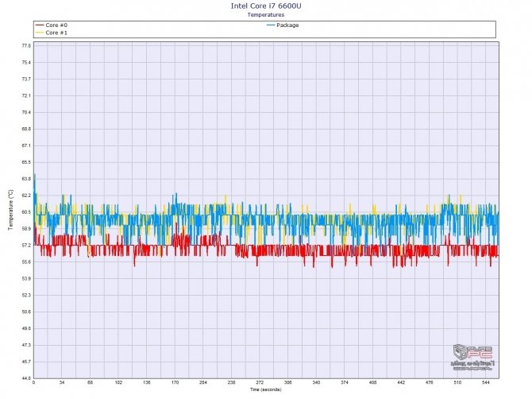Click the 442 x-axis tick label
The image size is (532, 399).
pos(401,382)
